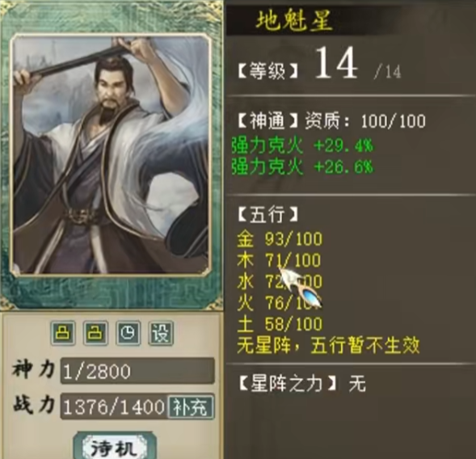Click the 无星阵 notice text
This screenshot has height=459, width=476.
(x=328, y=345)
